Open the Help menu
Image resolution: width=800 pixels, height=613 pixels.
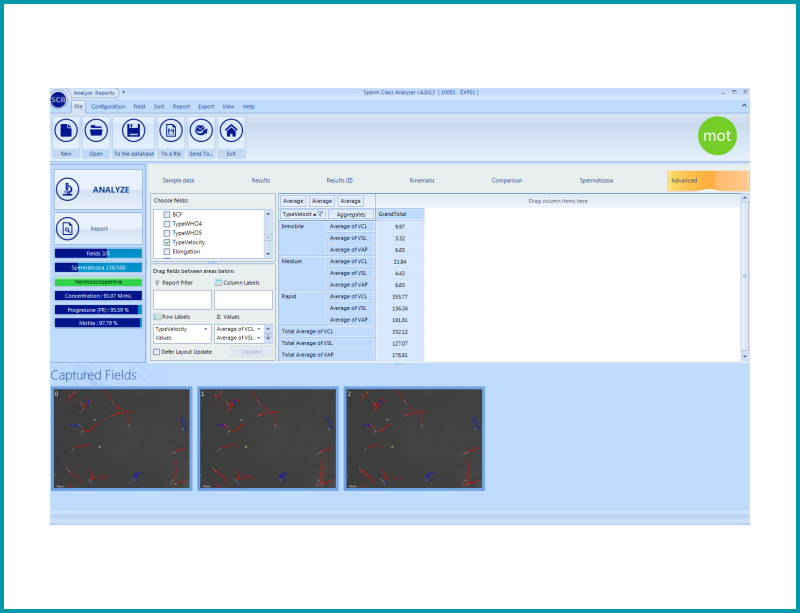point(248,107)
